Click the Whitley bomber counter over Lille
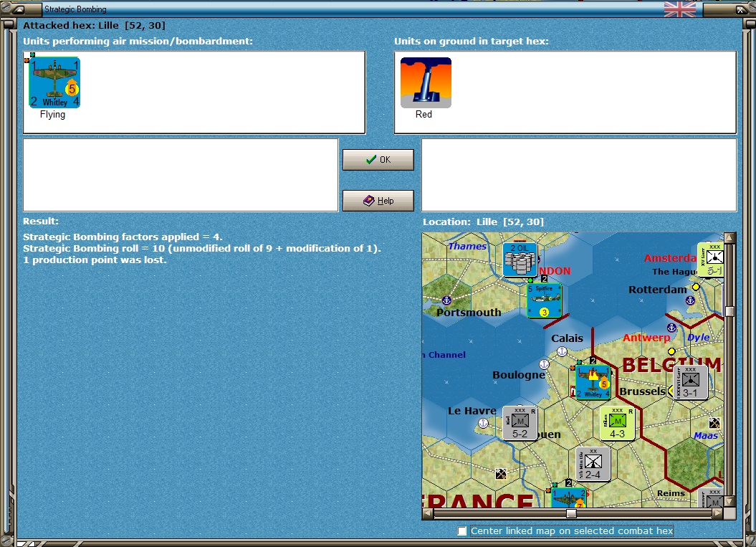Screen dimensions: 756x547 click(593, 382)
